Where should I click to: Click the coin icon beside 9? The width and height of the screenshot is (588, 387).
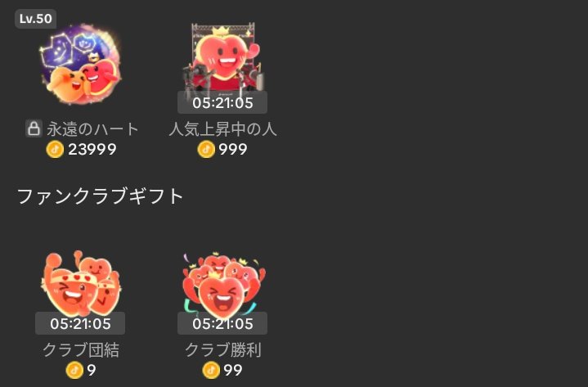pyautogui.click(x=74, y=370)
